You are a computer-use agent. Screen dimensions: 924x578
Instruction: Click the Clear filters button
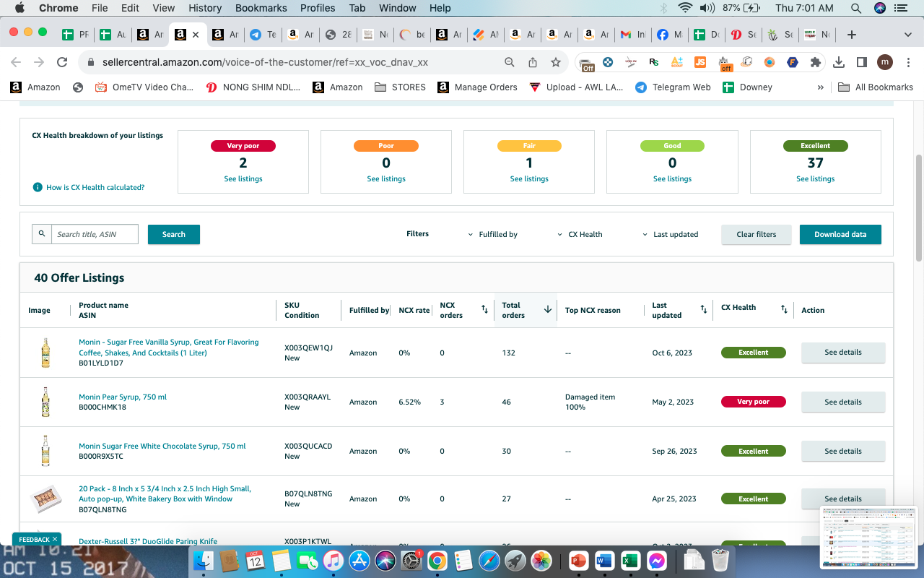point(757,234)
